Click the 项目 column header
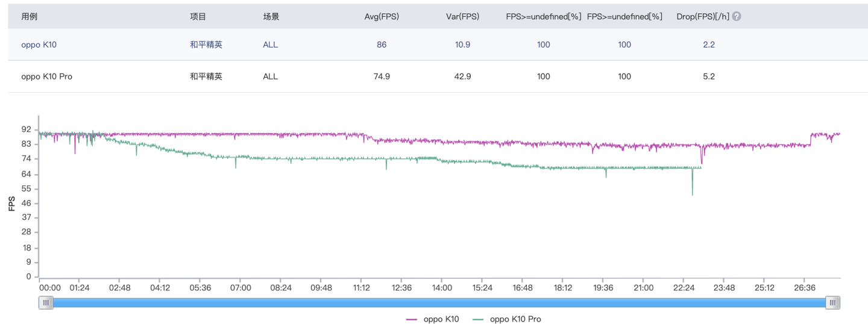The height and width of the screenshot is (324, 868). [x=198, y=17]
